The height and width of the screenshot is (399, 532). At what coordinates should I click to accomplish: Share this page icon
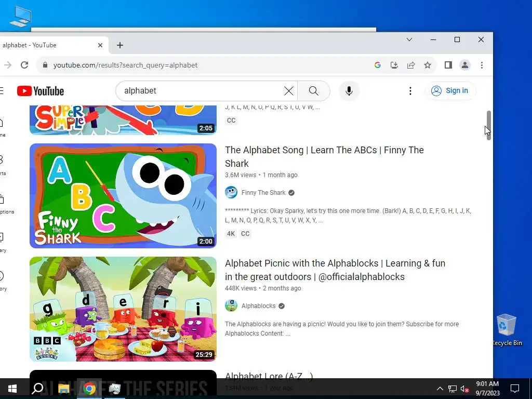pos(411,65)
